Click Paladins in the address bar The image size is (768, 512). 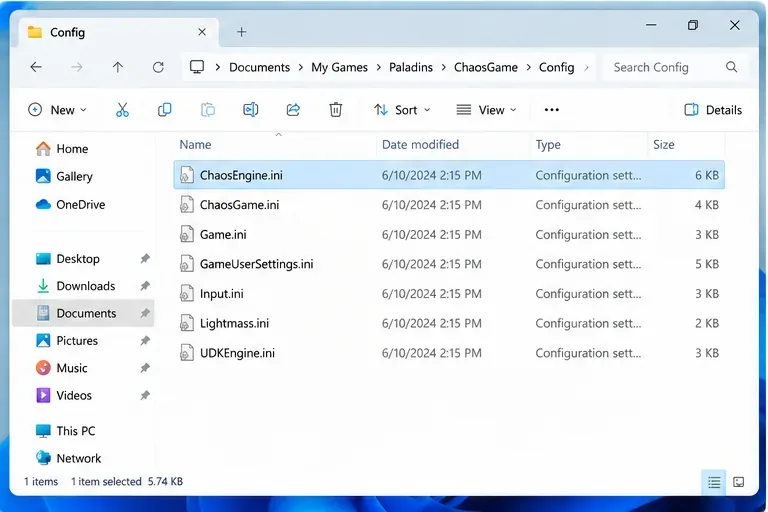click(x=411, y=67)
